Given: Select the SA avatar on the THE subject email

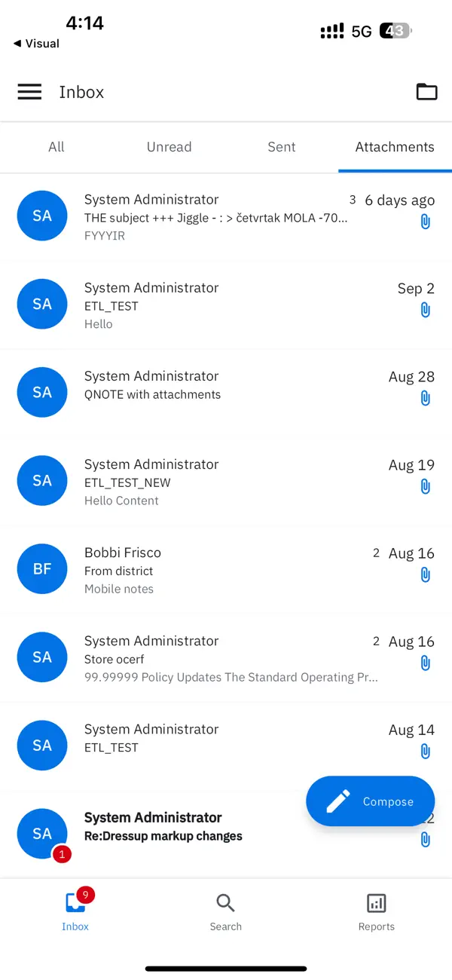Looking at the screenshot, I should click(x=42, y=216).
